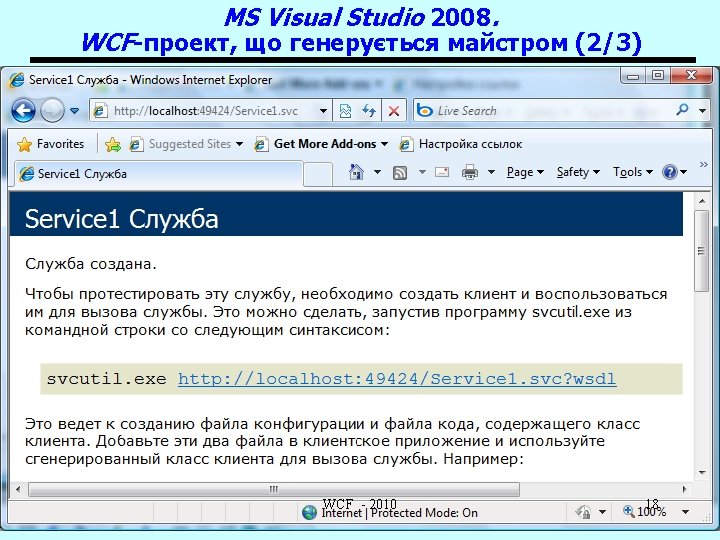Click the address bar with localhost URL
Viewport: 720px width, 540px height.
pos(204,111)
